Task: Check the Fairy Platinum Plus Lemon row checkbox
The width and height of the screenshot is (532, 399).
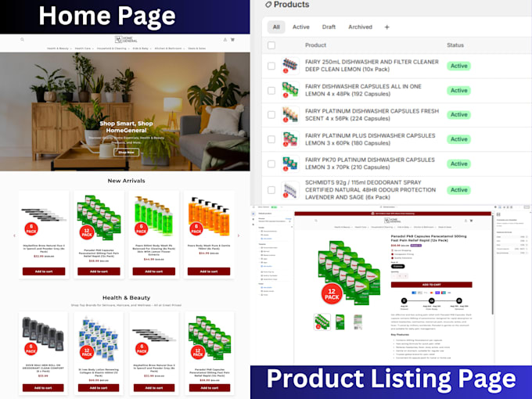Action: (271, 139)
